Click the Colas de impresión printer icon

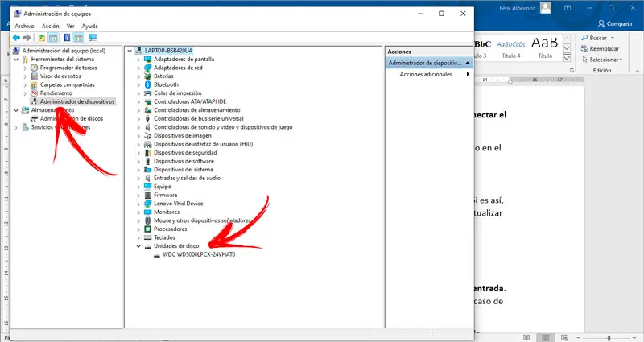(x=148, y=93)
